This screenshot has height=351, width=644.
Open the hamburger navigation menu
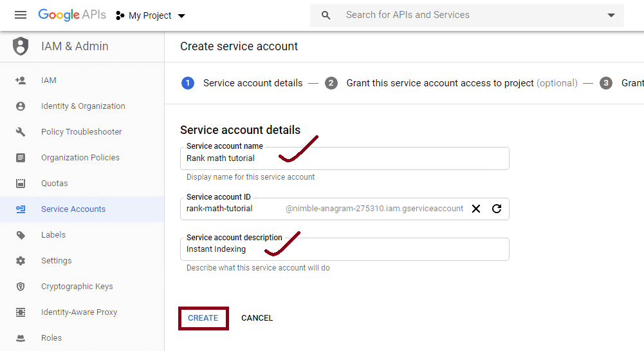[21, 15]
